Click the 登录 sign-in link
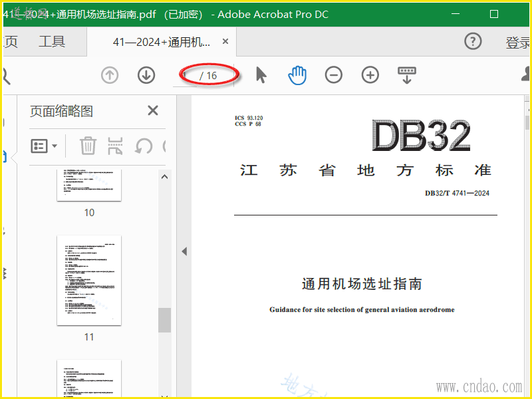This screenshot has height=399, width=532. [518, 43]
